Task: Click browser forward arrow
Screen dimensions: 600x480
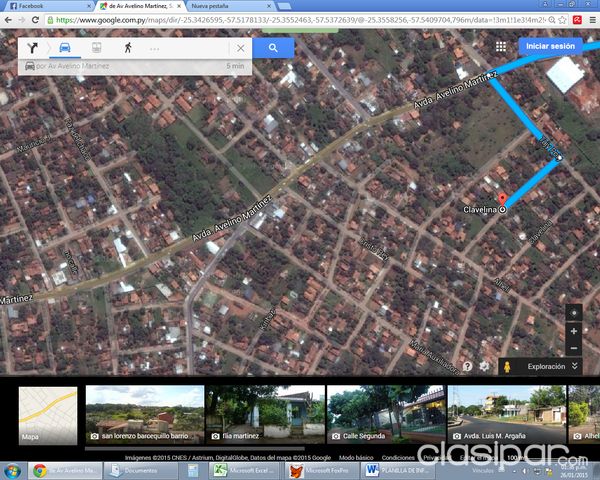Action: click(x=21, y=20)
